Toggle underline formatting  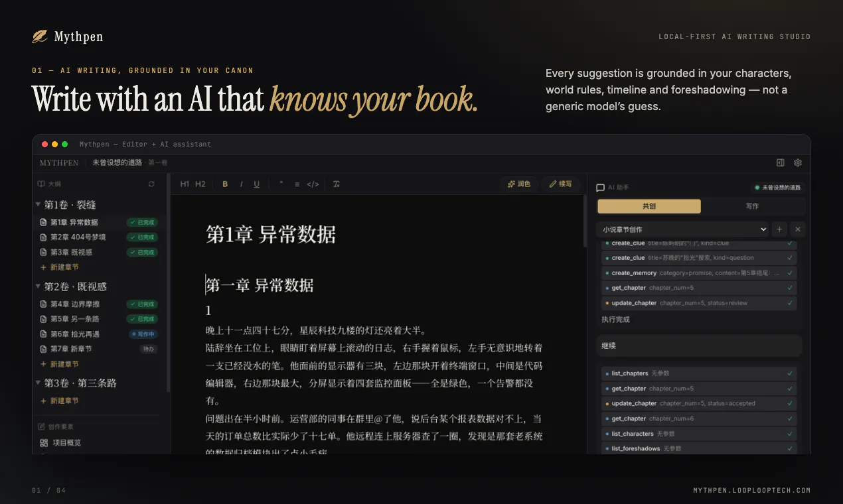click(256, 184)
